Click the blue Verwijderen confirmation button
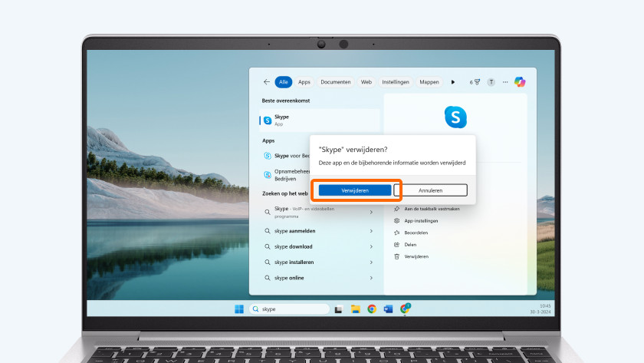This screenshot has height=363, width=644. [355, 190]
